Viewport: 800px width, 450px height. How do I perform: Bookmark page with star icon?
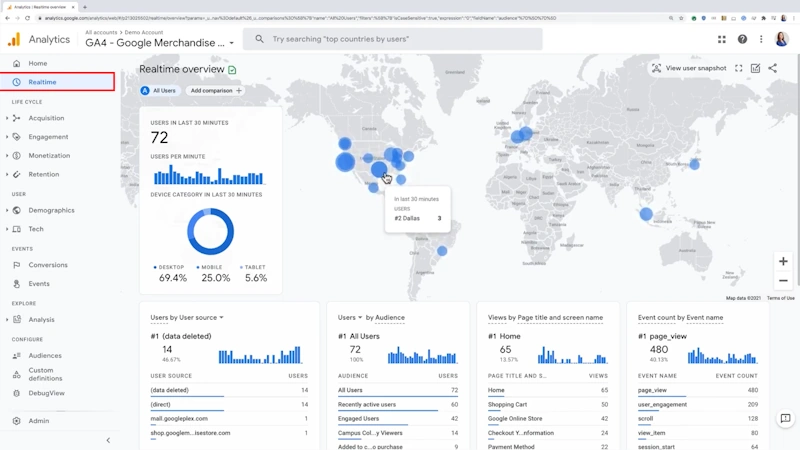click(681, 18)
